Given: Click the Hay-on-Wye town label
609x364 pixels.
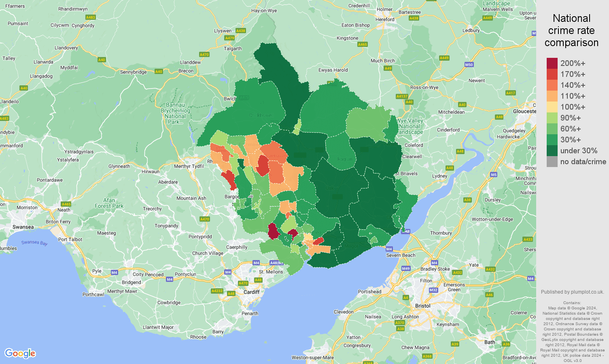Looking at the screenshot, I should pos(264,11).
